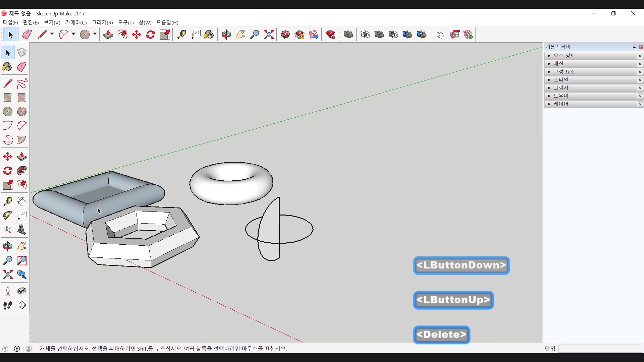644x362 pixels.
Task: Select the Rotate tool in left toolbar
Action: click(x=7, y=171)
